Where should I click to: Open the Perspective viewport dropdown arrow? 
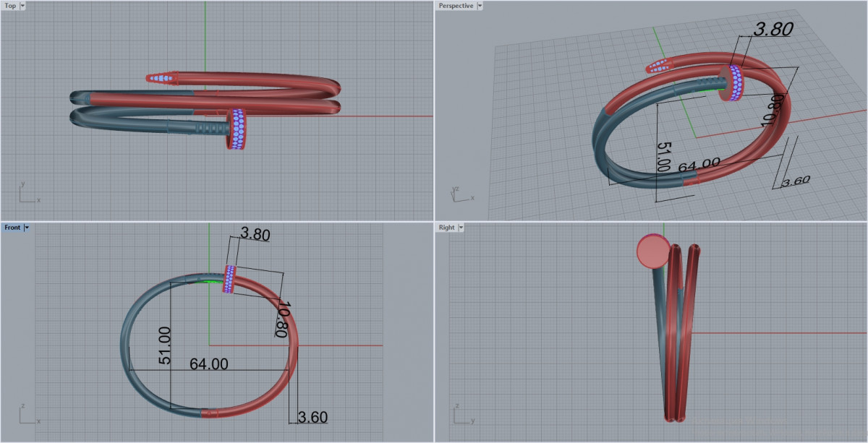pos(480,6)
